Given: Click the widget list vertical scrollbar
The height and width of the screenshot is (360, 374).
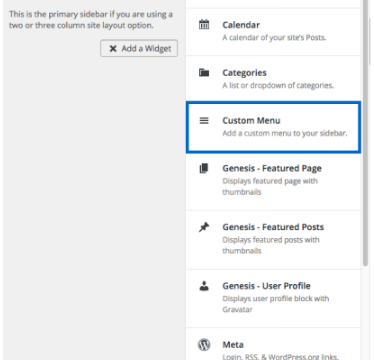Looking at the screenshot, I should click(366, 133).
